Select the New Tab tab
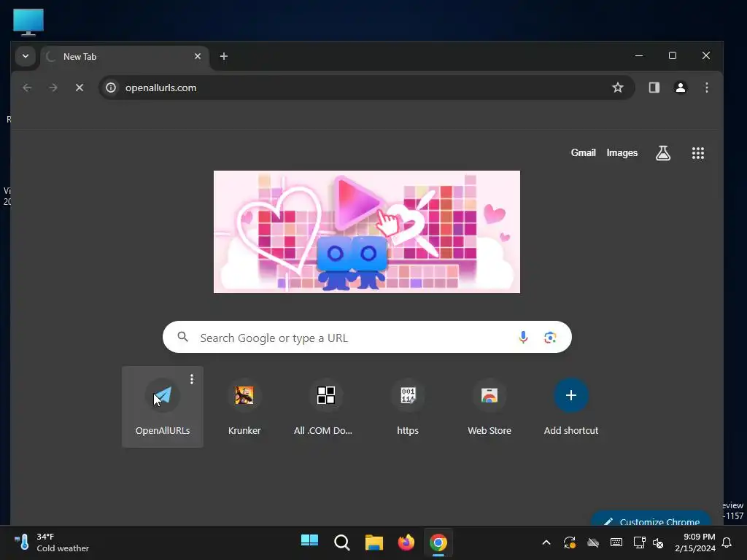 point(125,57)
